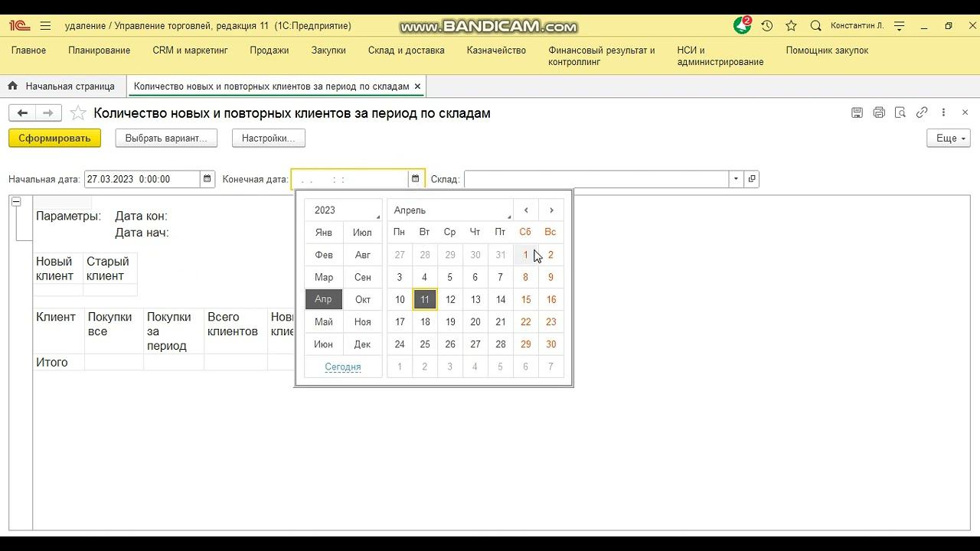Expand Склад dropdown arrow
This screenshot has height=551, width=980.
[x=736, y=179]
